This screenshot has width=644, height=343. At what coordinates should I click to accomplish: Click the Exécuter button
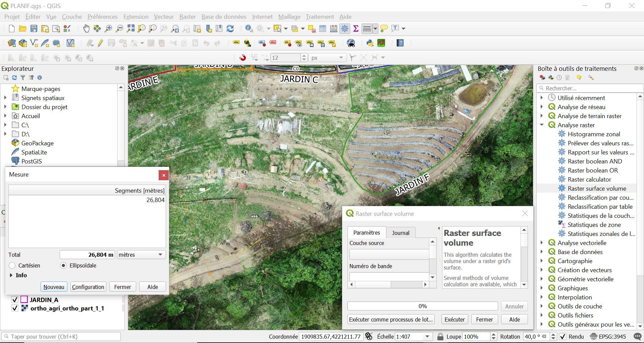(x=454, y=320)
